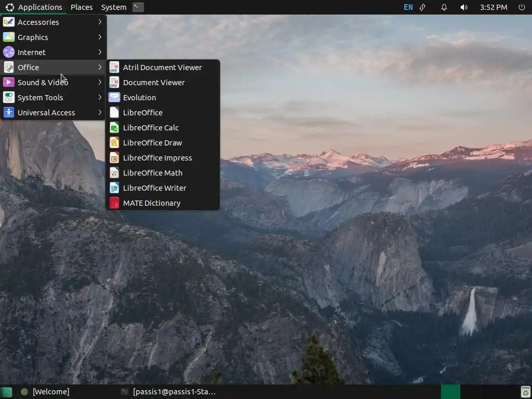Select the Office menu entry
Viewport: 532px width, 399px height.
point(54,67)
